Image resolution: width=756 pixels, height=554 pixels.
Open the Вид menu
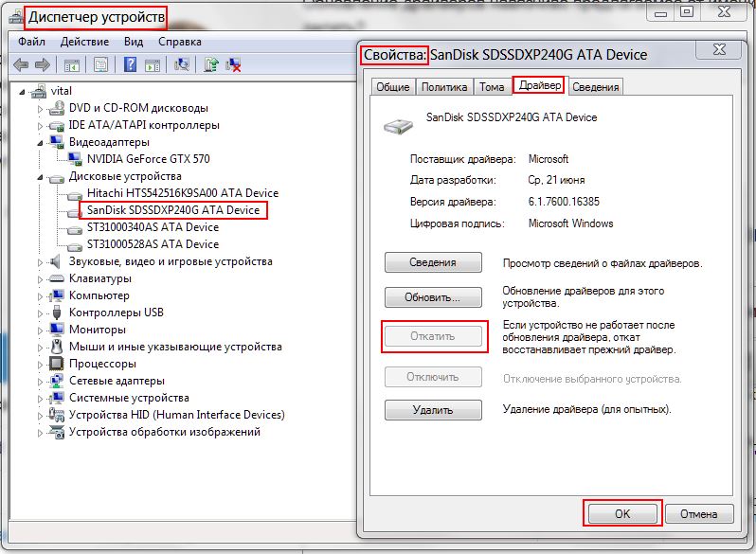(x=134, y=42)
